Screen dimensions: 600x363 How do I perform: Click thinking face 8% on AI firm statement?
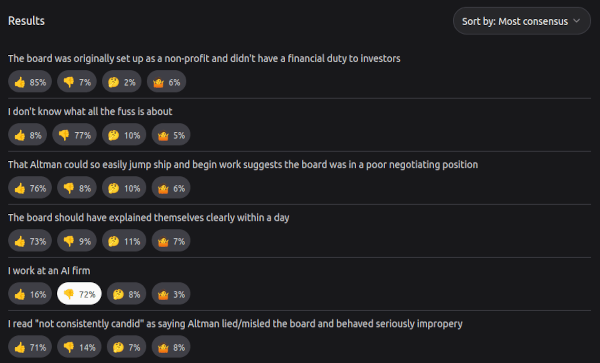click(x=126, y=294)
